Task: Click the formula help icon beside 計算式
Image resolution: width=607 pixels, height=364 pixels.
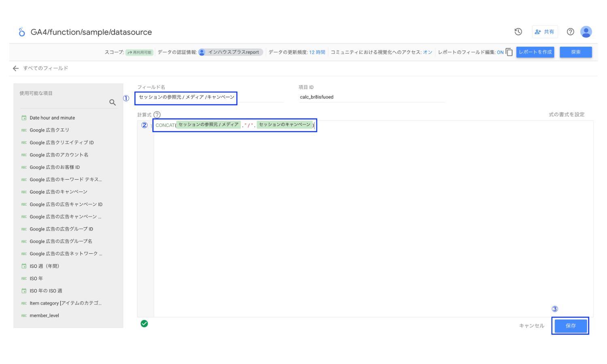Action: [x=157, y=115]
